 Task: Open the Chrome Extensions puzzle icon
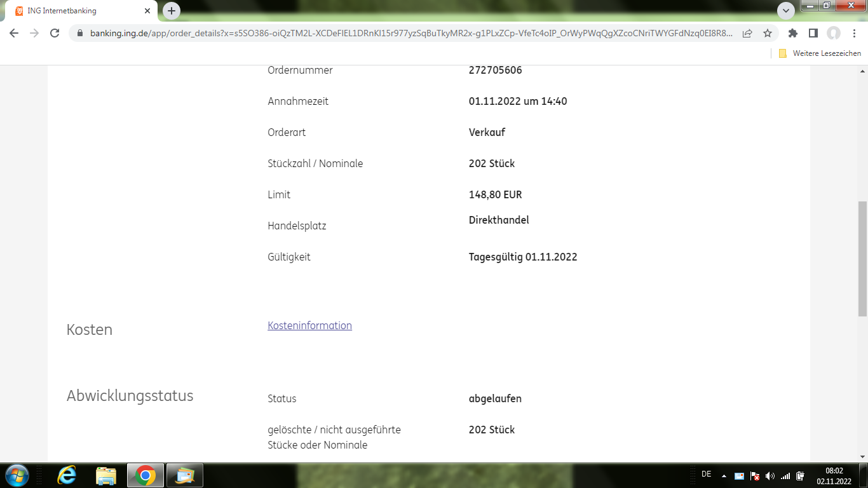coord(792,33)
